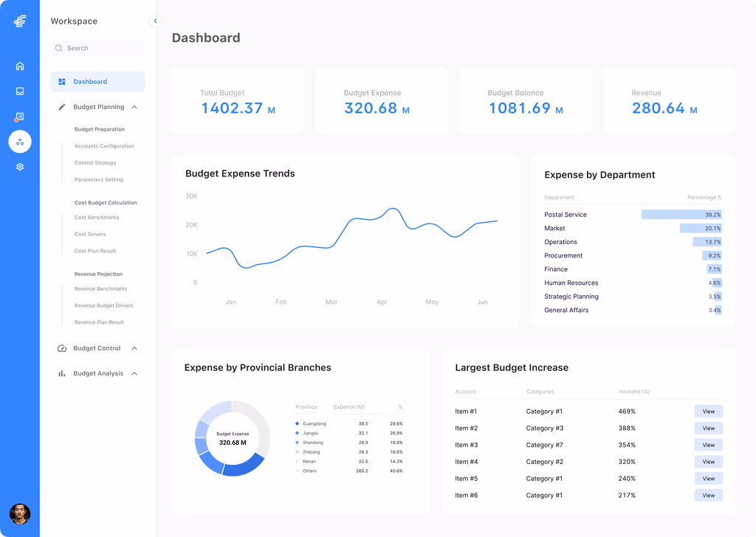
Task: View Item #6 budget increase
Action: click(708, 495)
